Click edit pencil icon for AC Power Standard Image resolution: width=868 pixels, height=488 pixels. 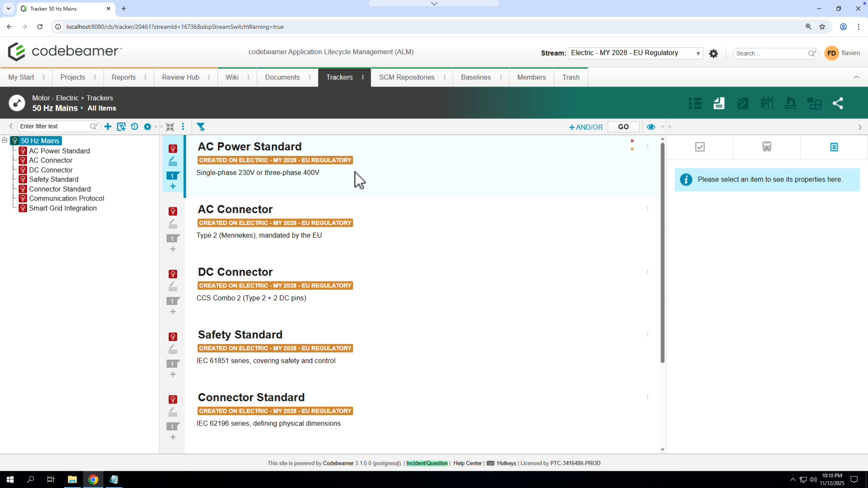[173, 161]
